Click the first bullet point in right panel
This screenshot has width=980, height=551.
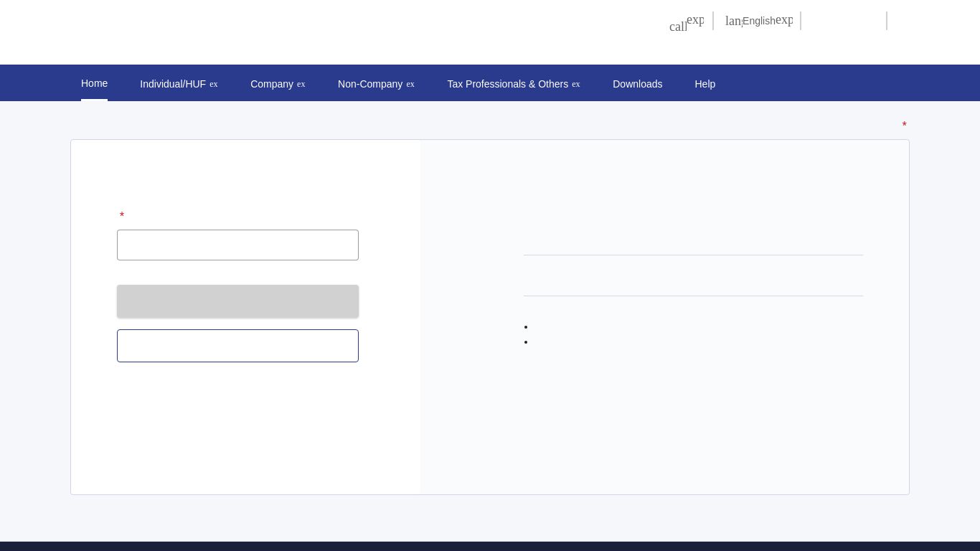tap(526, 327)
